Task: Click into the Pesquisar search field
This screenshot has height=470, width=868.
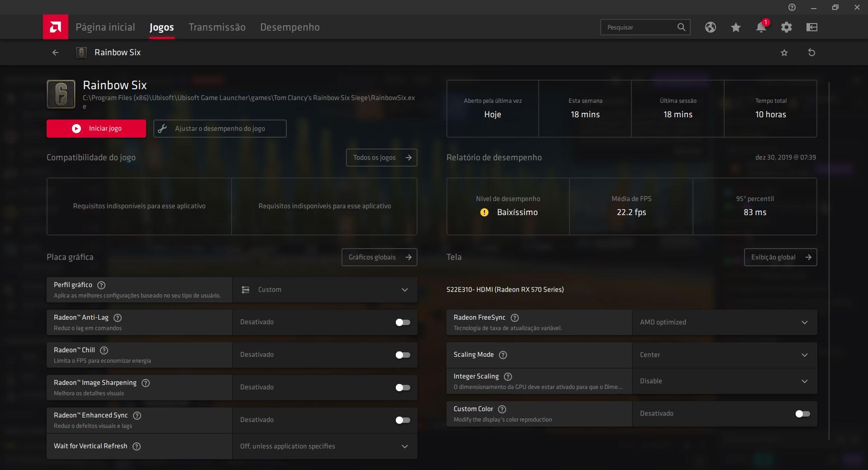Action: click(639, 27)
